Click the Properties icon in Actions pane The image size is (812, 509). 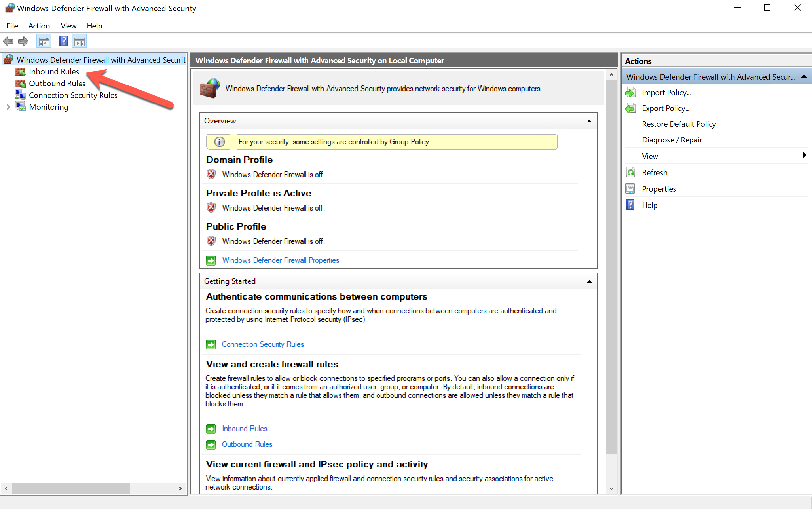630,189
